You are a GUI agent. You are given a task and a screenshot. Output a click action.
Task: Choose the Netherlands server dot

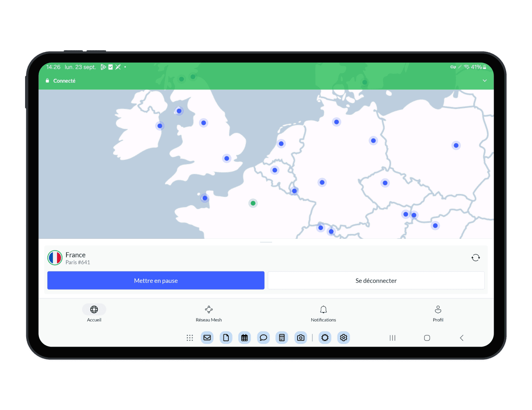(281, 143)
